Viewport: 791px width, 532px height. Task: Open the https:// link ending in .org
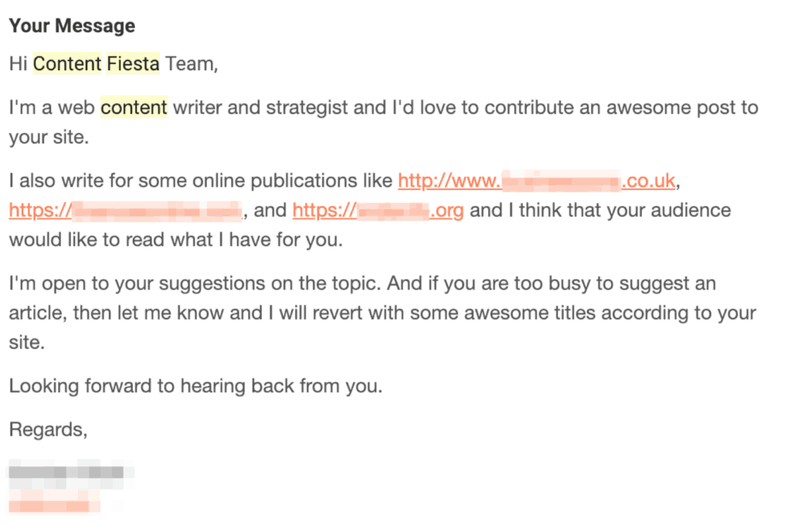click(x=378, y=210)
